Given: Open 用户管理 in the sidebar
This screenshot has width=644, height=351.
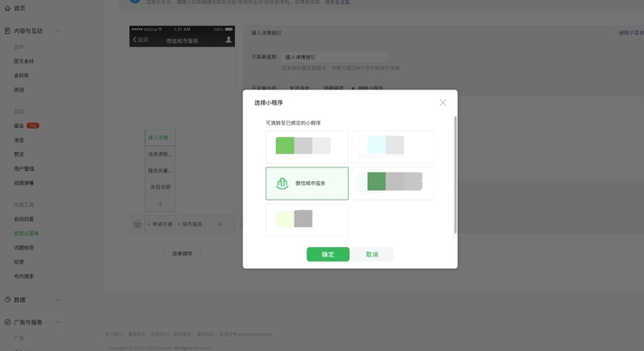Looking at the screenshot, I should coord(24,169).
